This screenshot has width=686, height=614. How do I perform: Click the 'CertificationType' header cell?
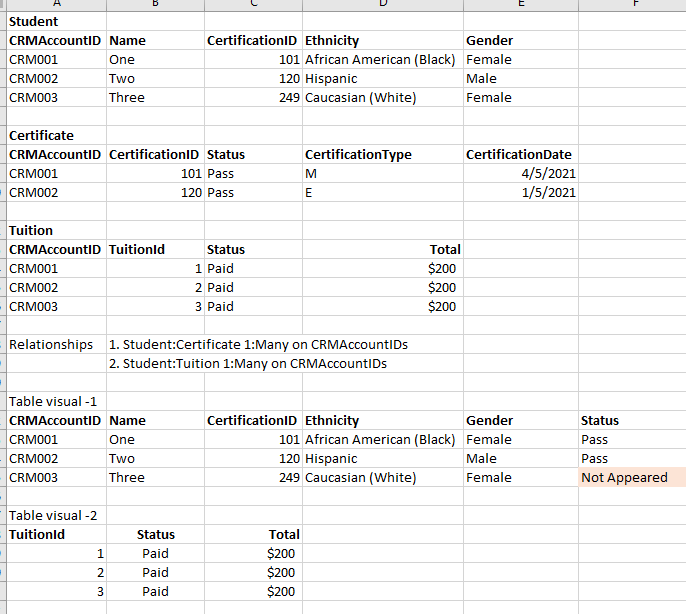coord(382,154)
